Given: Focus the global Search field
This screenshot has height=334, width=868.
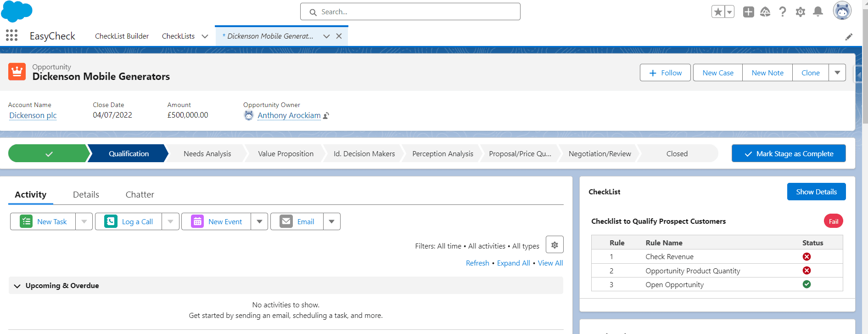Looking at the screenshot, I should [410, 11].
